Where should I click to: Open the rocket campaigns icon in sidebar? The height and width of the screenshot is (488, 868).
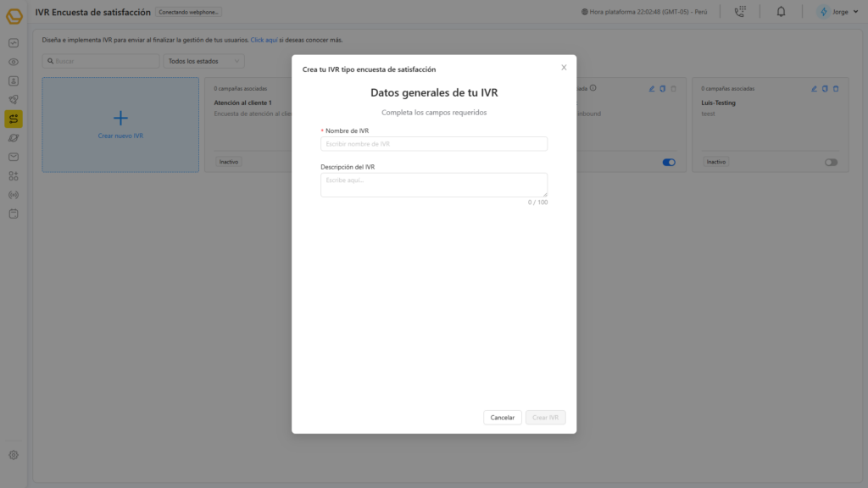click(14, 100)
